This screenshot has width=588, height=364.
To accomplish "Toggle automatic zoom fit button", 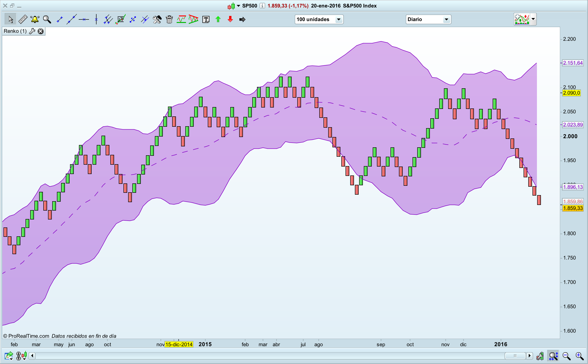I will (553, 356).
